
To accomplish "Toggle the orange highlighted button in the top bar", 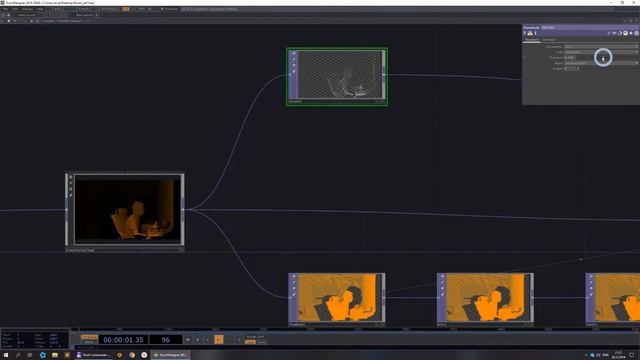I will pyautogui.click(x=126, y=9).
